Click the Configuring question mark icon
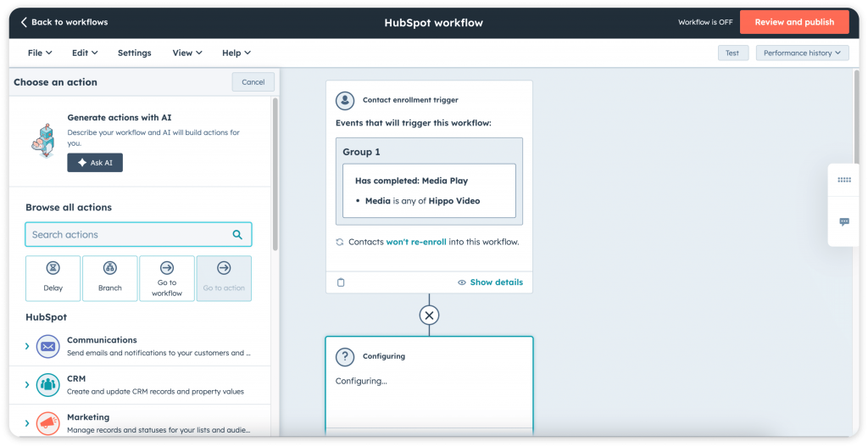868x447 pixels. (345, 356)
